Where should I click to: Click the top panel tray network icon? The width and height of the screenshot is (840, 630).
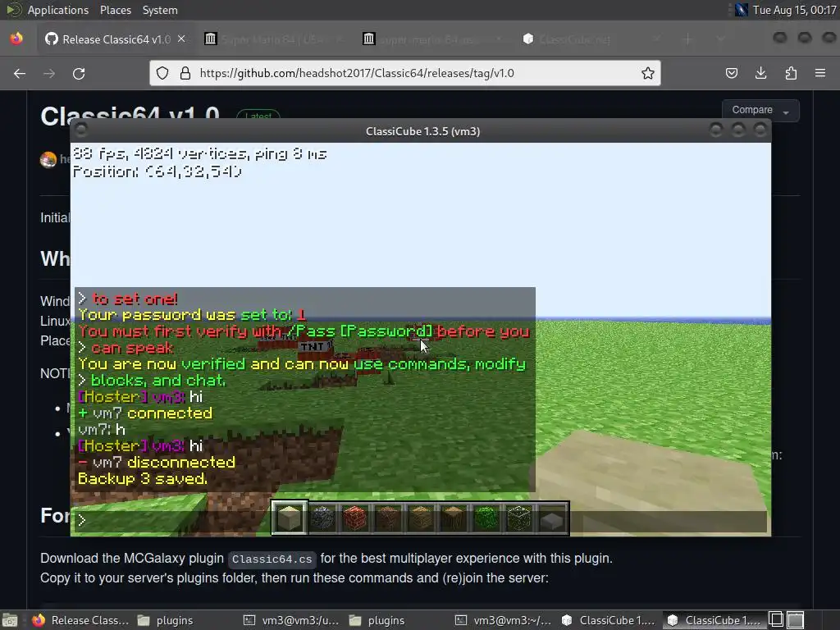pyautogui.click(x=741, y=10)
